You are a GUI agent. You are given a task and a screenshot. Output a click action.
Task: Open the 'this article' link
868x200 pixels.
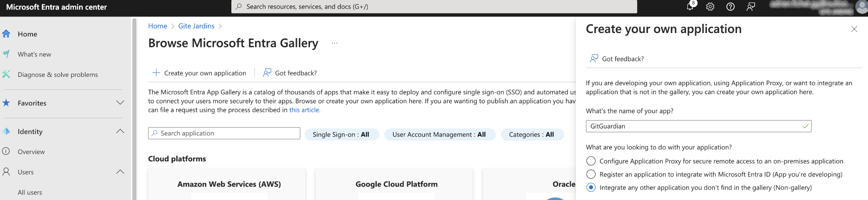(x=305, y=110)
